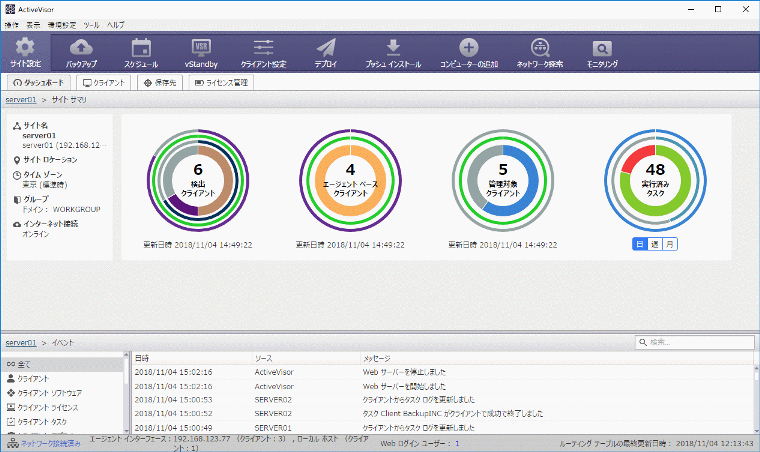Screen dimensions: 760x452
Task: Click the category list vertical scrollbar
Action: [x=127, y=393]
